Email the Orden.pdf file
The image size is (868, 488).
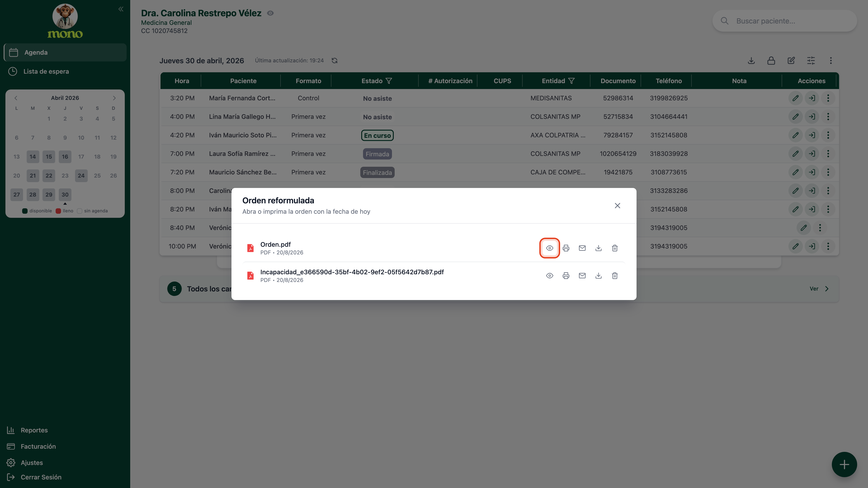coord(582,248)
